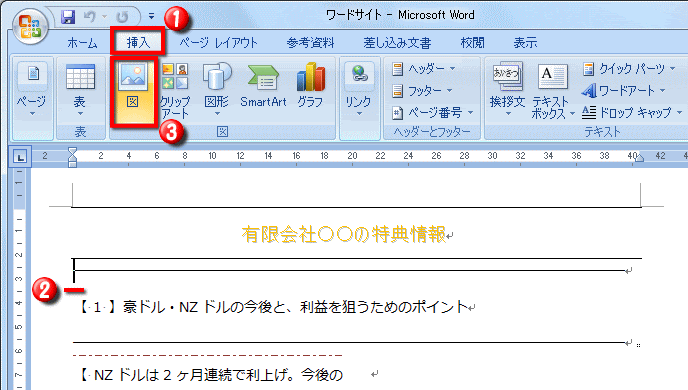Image resolution: width=688 pixels, height=390 pixels.
Task: Click the ヘッダーとフッター group label
Action: point(432,132)
